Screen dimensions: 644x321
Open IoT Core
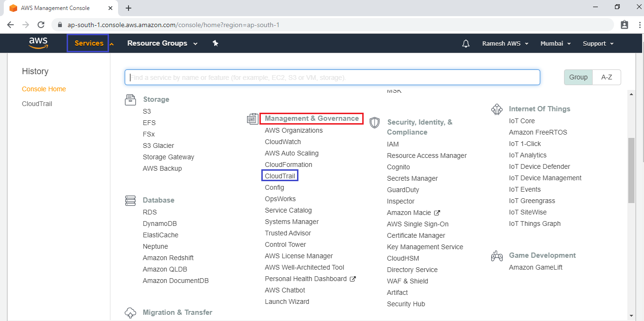tap(522, 121)
